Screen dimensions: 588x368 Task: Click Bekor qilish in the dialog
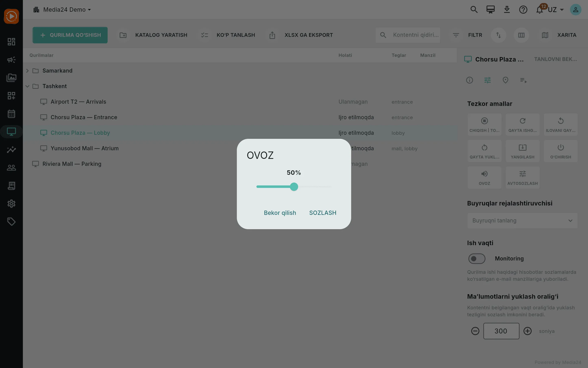click(280, 213)
